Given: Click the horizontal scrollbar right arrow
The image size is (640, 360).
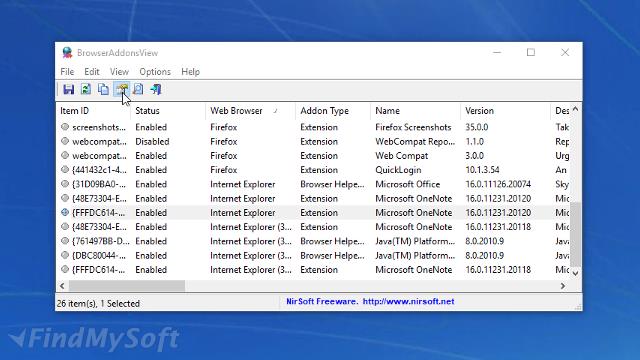Looking at the screenshot, I should (563, 286).
